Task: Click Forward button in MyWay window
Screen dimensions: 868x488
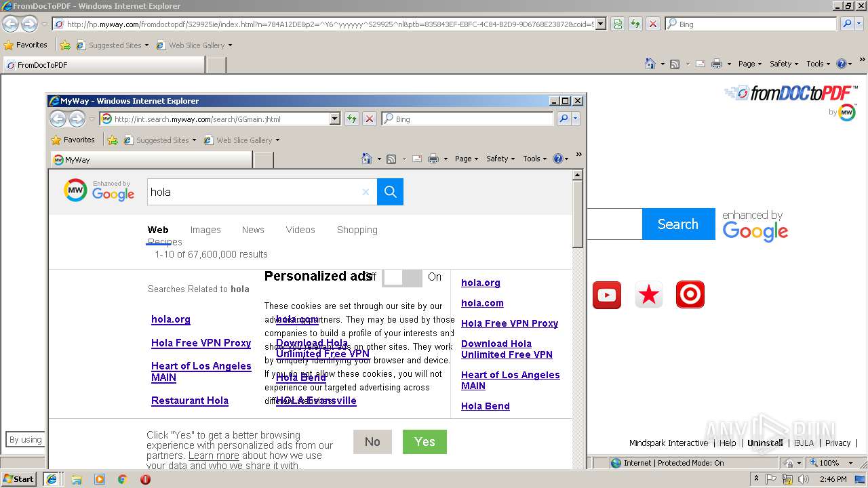Action: (77, 119)
